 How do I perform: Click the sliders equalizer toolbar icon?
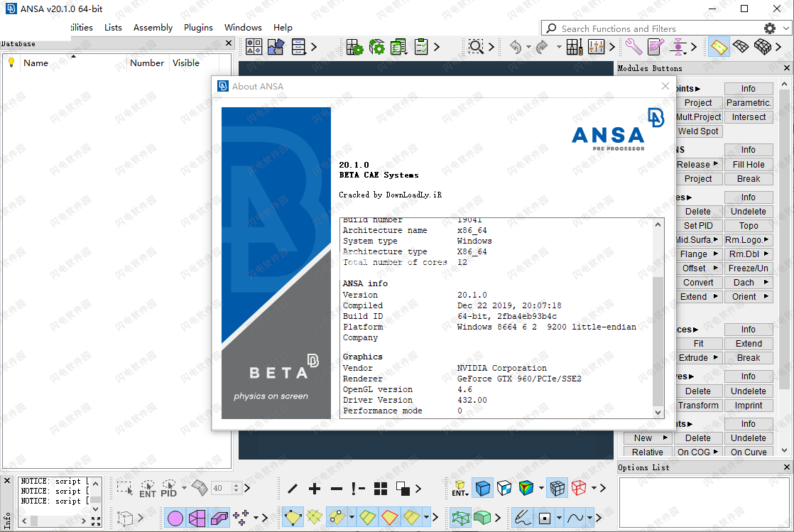(596, 47)
